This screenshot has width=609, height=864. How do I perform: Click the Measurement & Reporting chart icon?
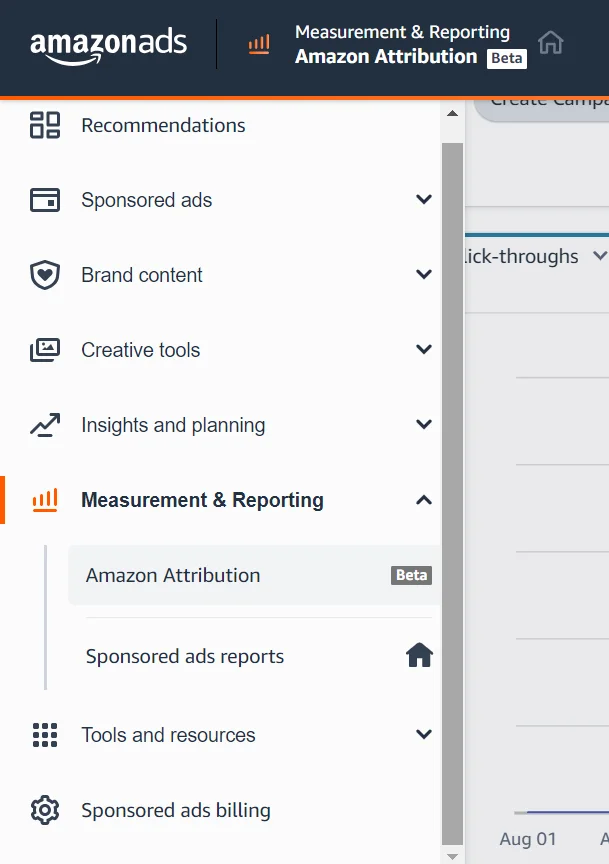43,500
